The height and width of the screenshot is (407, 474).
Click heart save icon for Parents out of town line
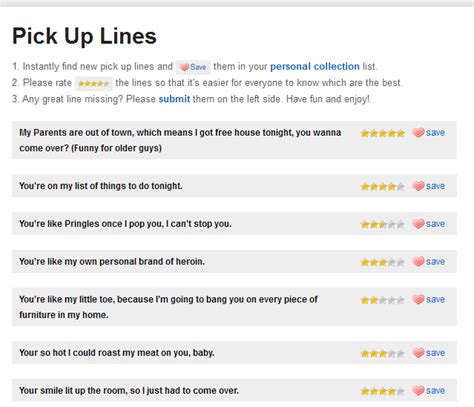[x=429, y=133]
